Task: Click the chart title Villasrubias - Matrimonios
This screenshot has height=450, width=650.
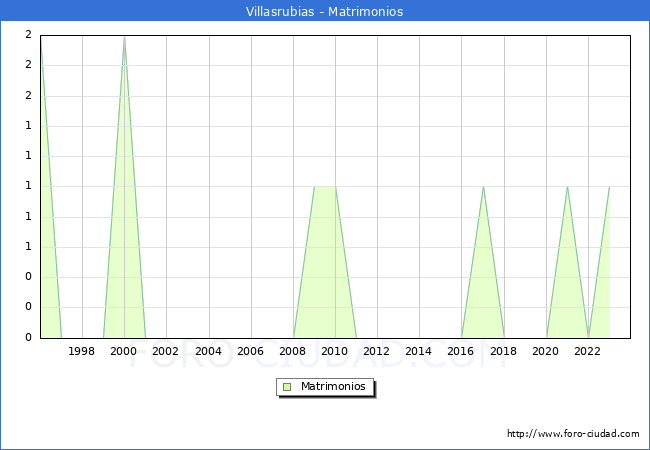Action: [x=324, y=11]
